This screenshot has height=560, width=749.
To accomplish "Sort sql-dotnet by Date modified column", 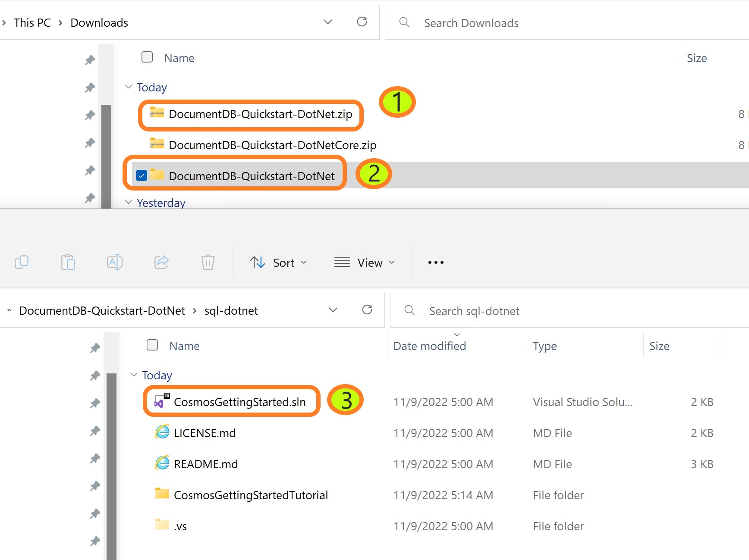I will point(430,346).
